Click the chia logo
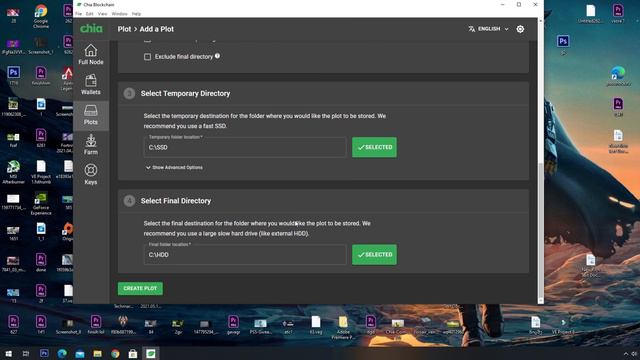The image size is (640, 360). tap(91, 28)
